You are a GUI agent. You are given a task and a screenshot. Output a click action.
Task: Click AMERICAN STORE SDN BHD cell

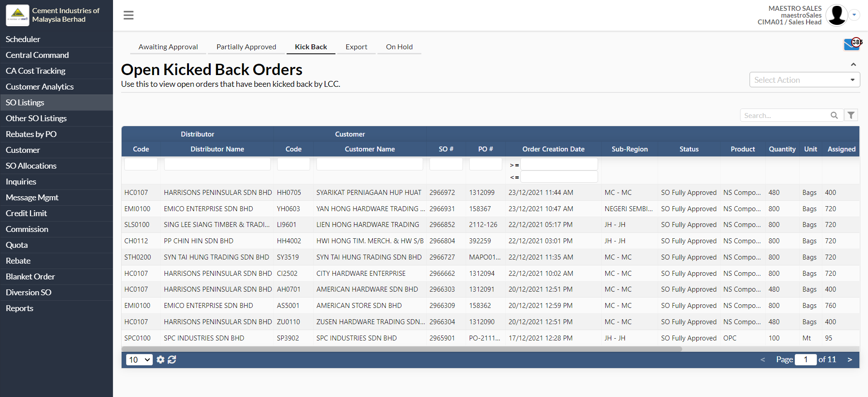[x=359, y=306]
